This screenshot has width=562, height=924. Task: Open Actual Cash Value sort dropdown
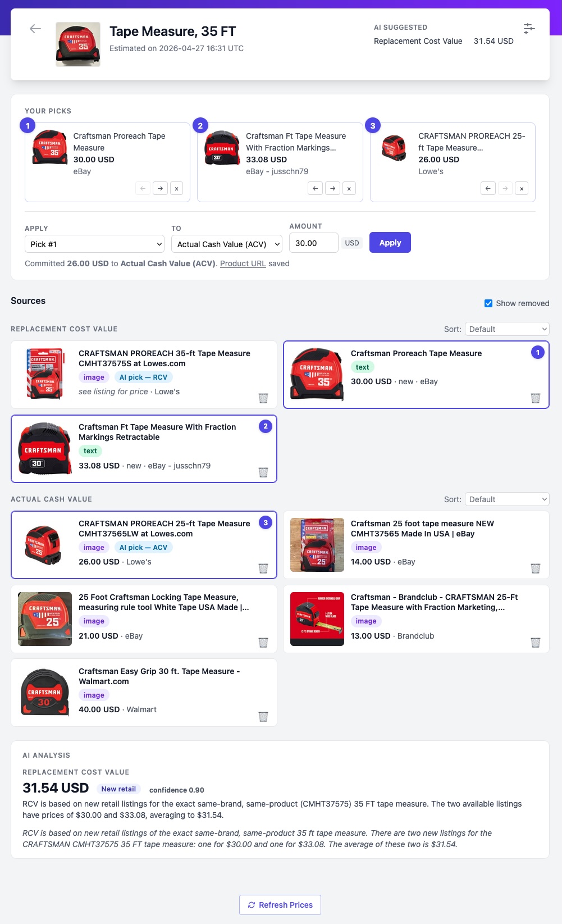(507, 499)
